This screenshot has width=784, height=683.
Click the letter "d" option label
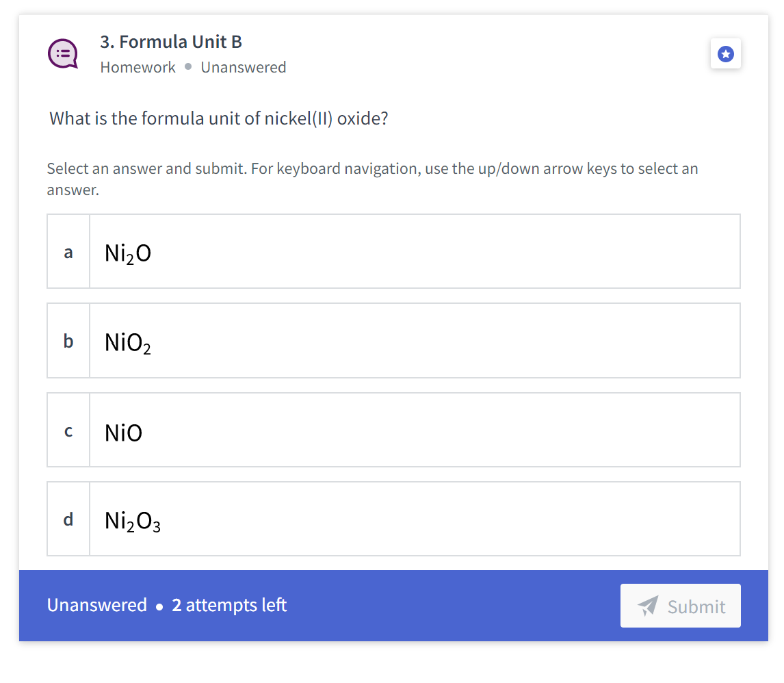(68, 519)
